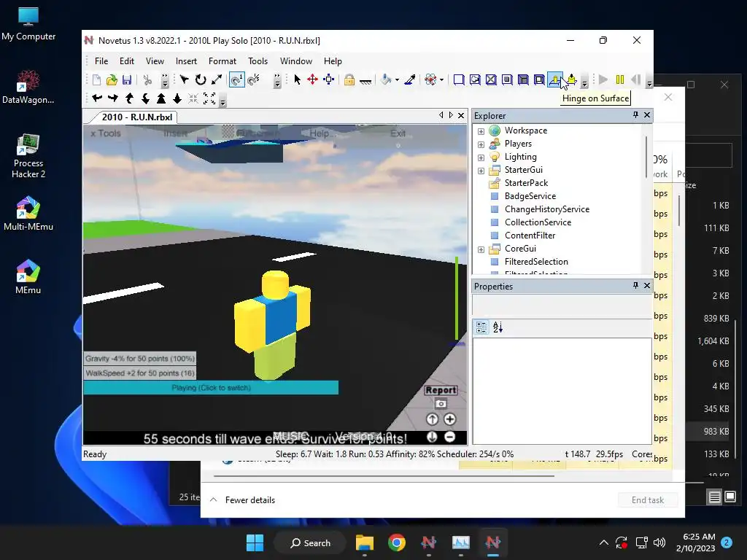Expand the Lighting tree node
This screenshot has width=747, height=560.
click(x=481, y=157)
